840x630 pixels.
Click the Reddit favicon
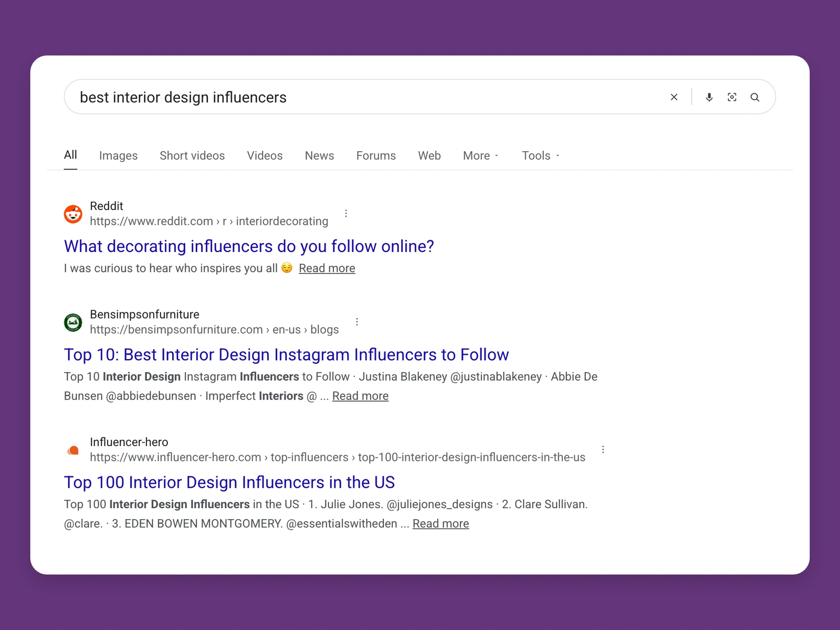[73, 214]
